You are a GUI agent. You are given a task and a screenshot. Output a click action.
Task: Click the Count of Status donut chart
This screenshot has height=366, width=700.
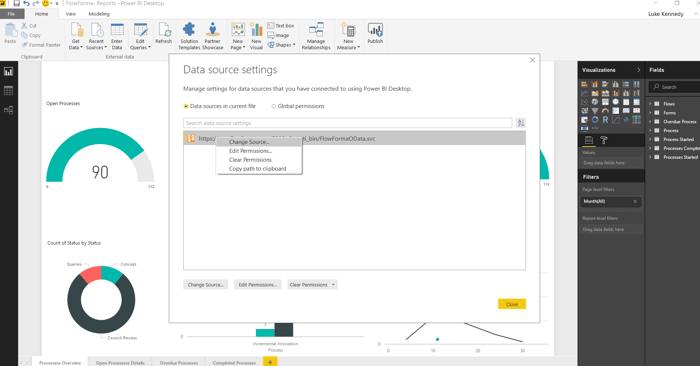[x=101, y=299]
